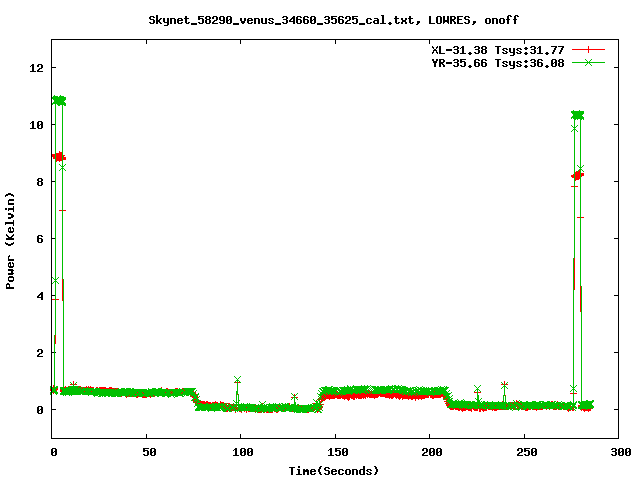The image size is (640, 480).
Task: Click the Time(Seconds) axis label
Action: 334,471
